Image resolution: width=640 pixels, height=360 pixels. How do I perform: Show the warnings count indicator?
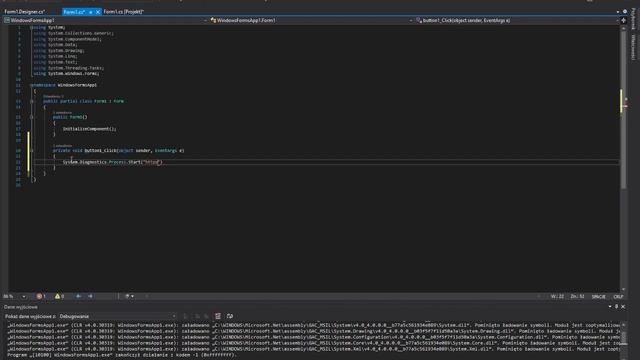[60, 296]
